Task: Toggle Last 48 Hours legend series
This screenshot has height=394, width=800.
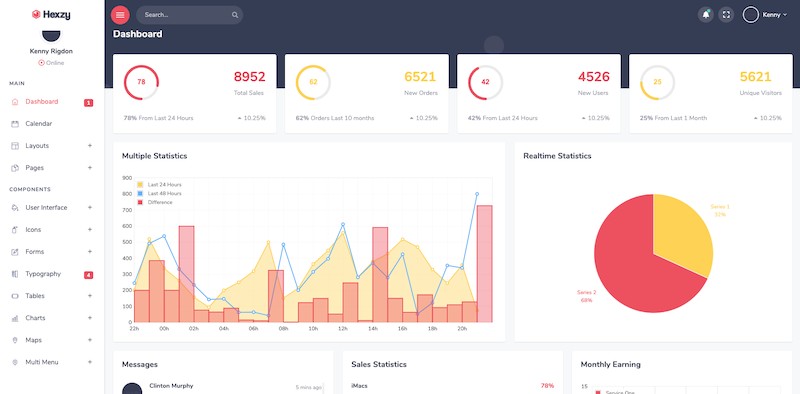Action: [x=140, y=193]
